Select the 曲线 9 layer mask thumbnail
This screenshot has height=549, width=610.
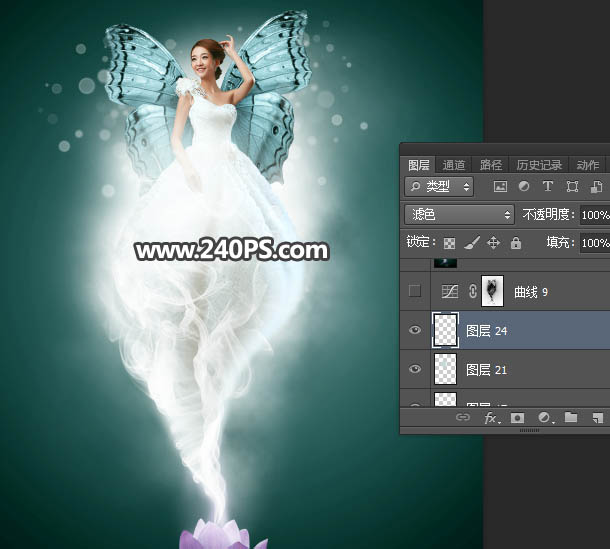[493, 291]
